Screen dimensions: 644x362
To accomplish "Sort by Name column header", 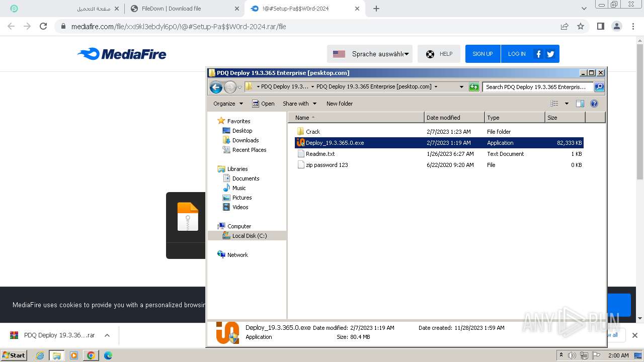I will (356, 118).
